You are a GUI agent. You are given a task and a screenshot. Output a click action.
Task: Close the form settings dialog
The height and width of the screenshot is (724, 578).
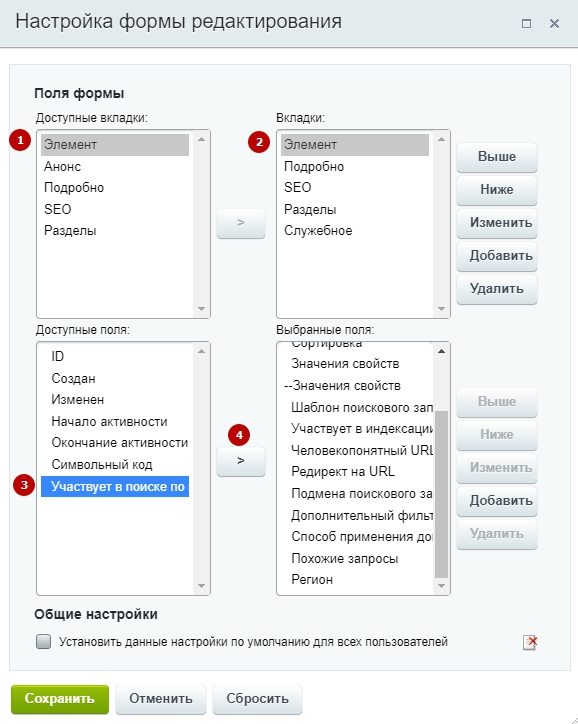[x=554, y=23]
